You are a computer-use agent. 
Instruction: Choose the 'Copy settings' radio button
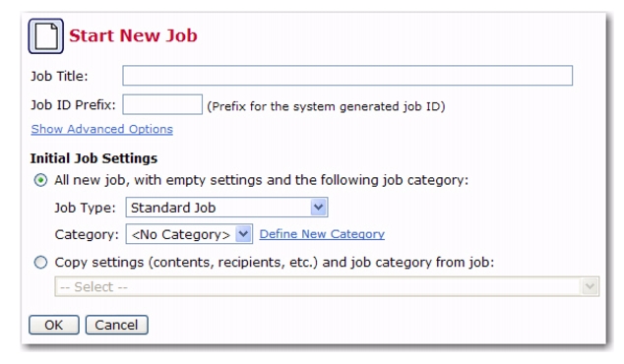coord(40,263)
